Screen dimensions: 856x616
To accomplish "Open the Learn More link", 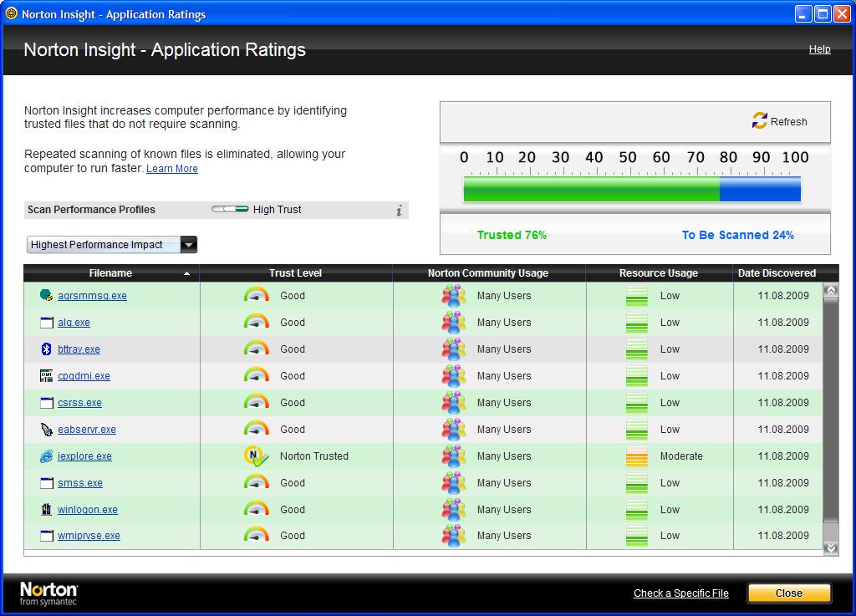I will 172,169.
